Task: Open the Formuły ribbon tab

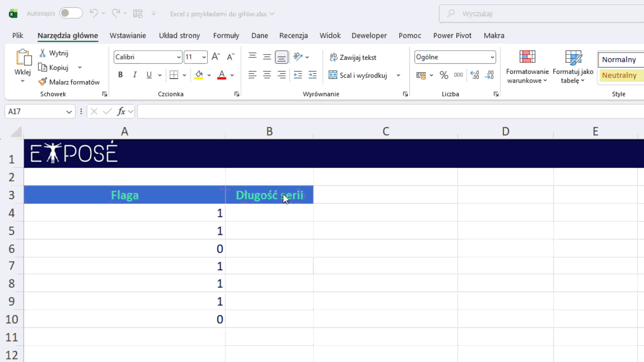Action: (226, 36)
